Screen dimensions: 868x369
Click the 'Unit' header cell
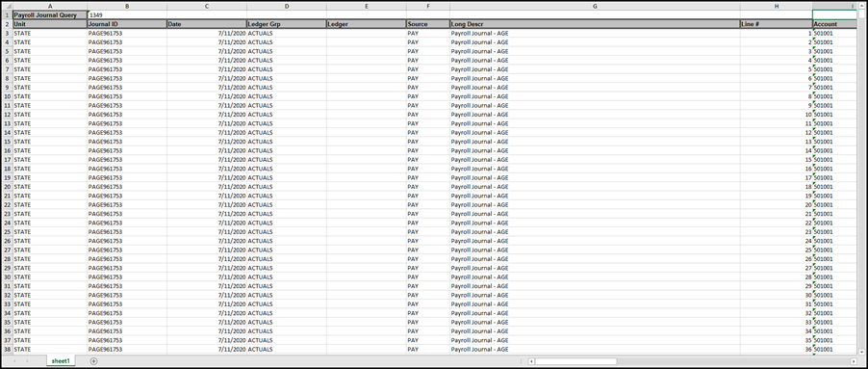coord(50,24)
